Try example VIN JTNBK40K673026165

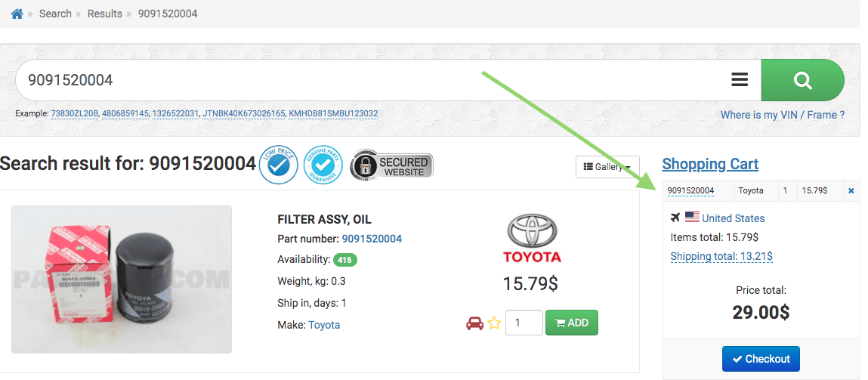[x=243, y=113]
